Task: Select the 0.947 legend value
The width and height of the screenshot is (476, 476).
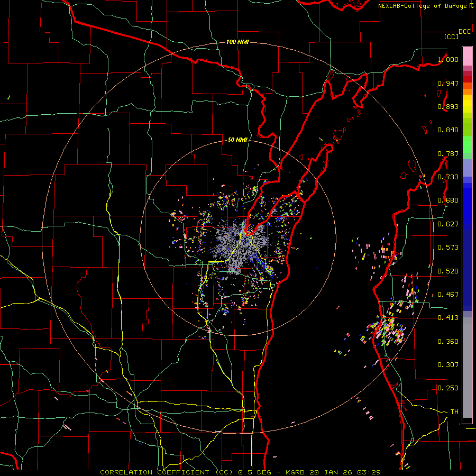Action: tap(448, 83)
